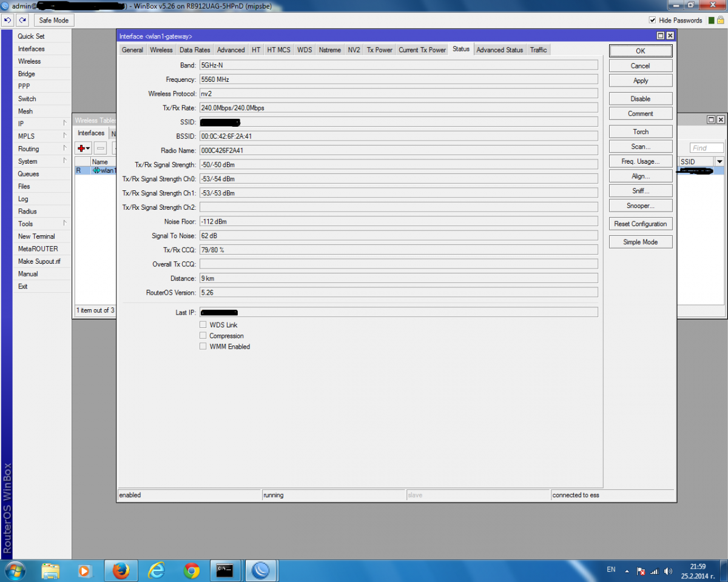Toggle the Safe Mode button
The image size is (728, 582).
click(53, 21)
